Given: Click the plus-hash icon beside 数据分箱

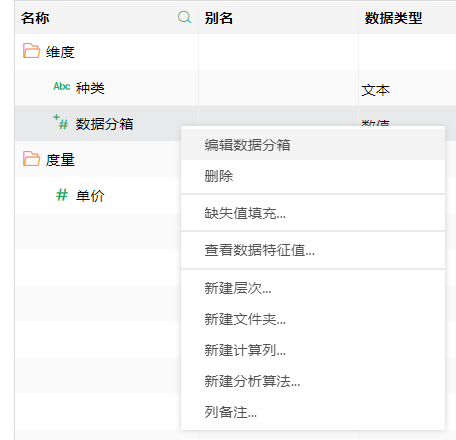Looking at the screenshot, I should [61, 122].
